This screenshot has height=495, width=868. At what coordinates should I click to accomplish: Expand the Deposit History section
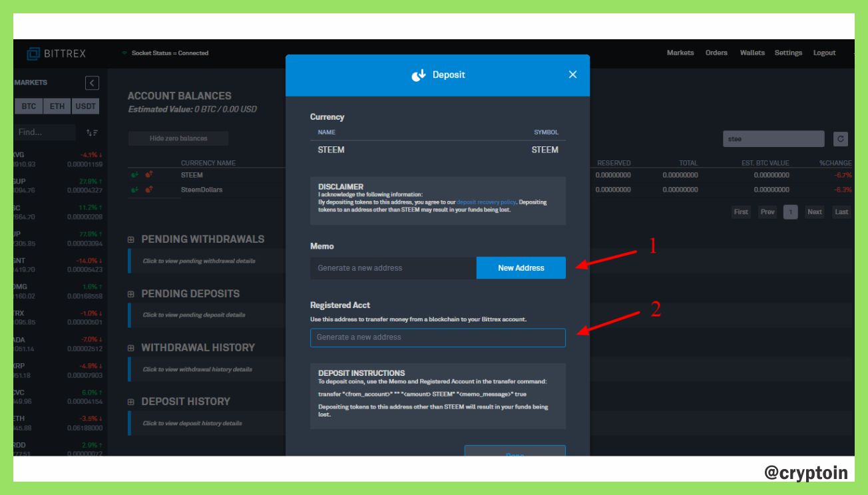tap(131, 402)
